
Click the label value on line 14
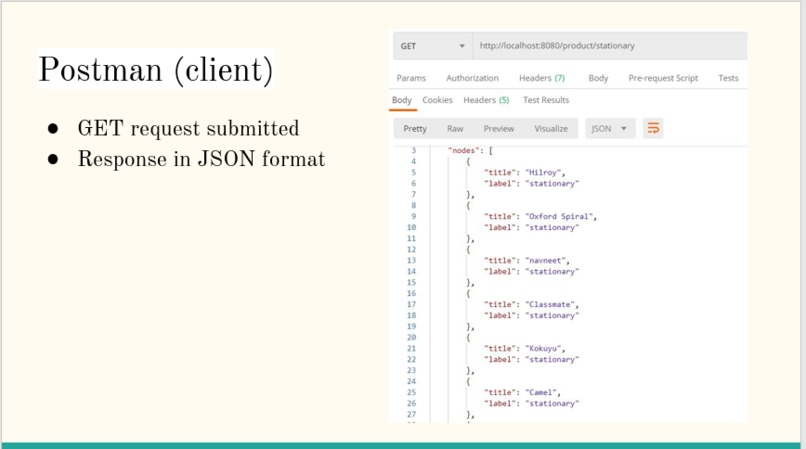coord(552,272)
